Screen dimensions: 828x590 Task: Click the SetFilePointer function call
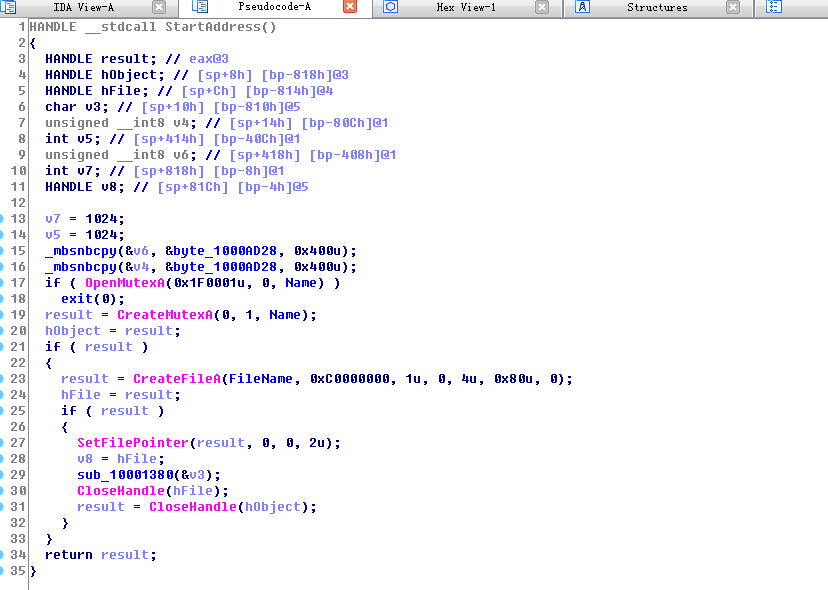click(x=133, y=443)
